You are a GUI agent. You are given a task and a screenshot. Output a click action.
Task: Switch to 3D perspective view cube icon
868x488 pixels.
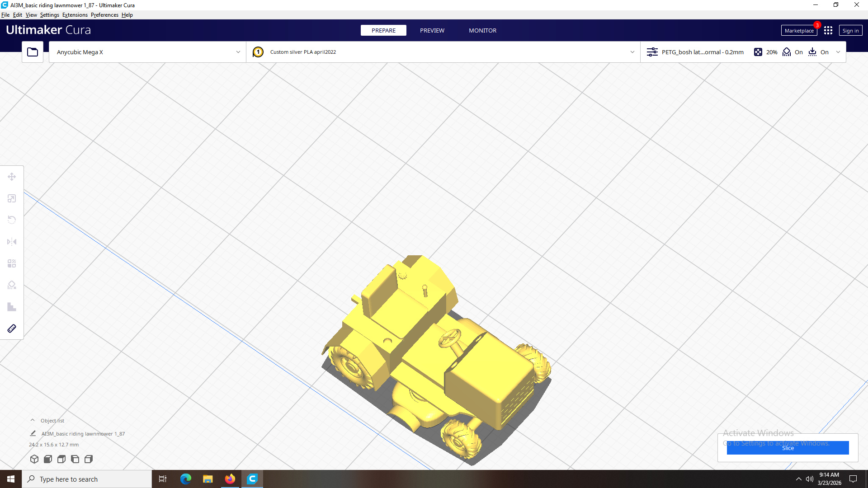[x=34, y=459]
